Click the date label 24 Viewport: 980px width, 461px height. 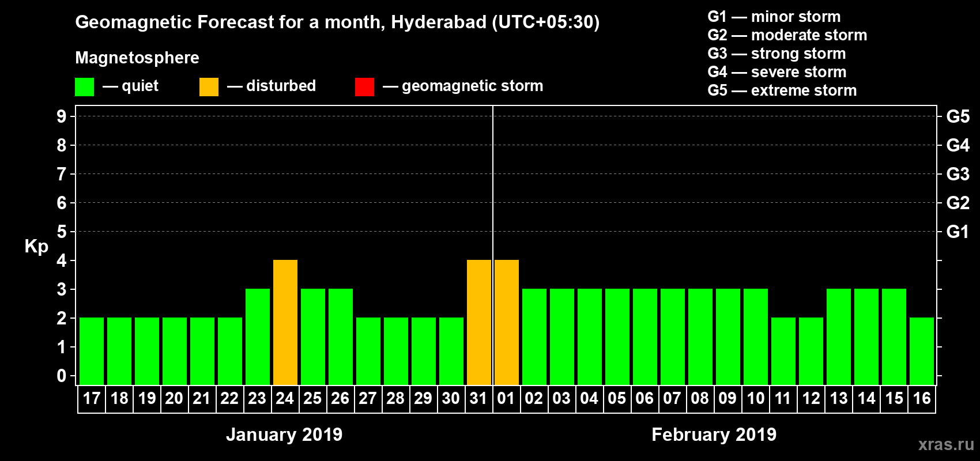tap(285, 398)
